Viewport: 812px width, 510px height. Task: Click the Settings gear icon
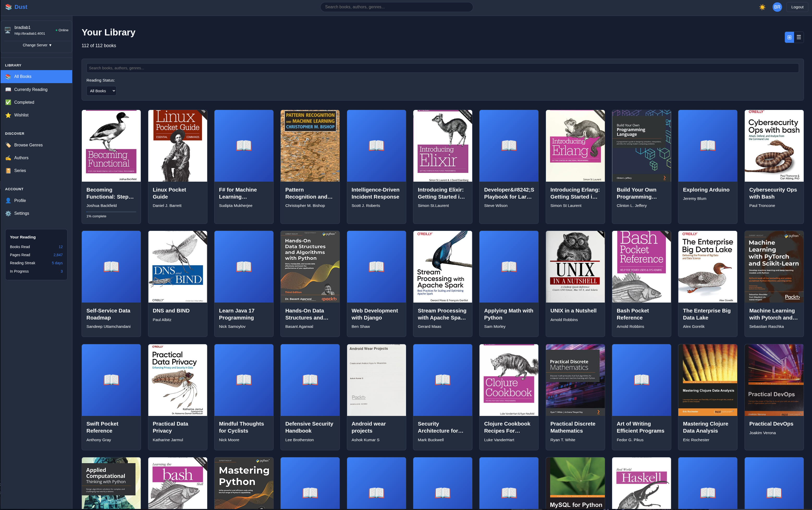point(8,213)
